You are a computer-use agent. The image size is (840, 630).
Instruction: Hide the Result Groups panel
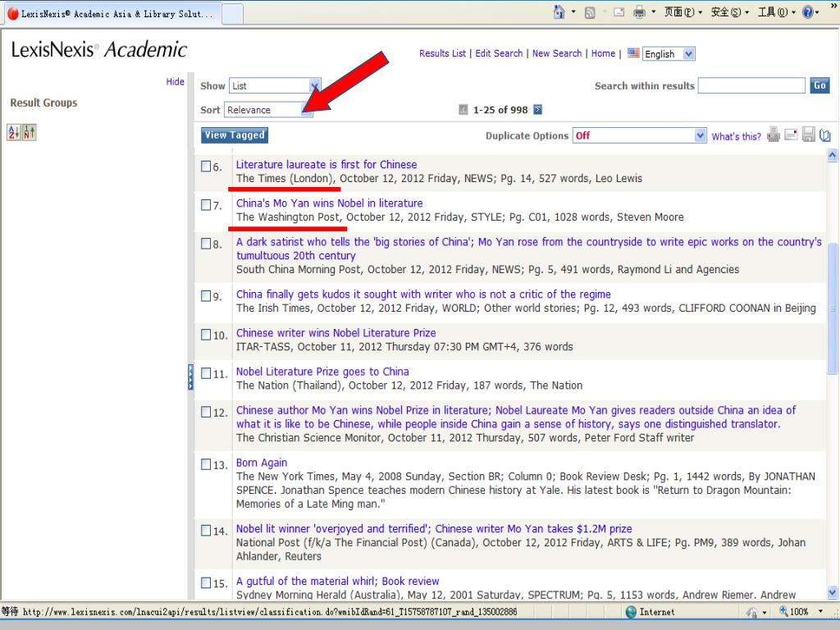pos(176,81)
